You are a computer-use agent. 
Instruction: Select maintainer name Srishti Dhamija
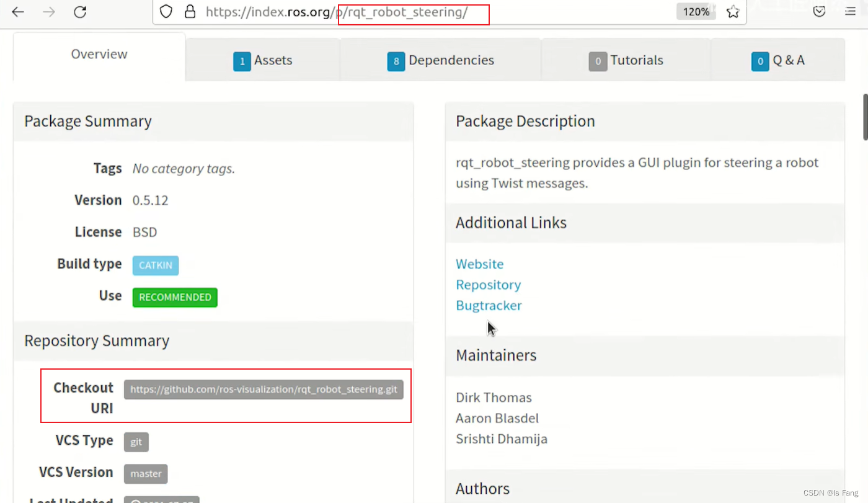click(x=502, y=439)
